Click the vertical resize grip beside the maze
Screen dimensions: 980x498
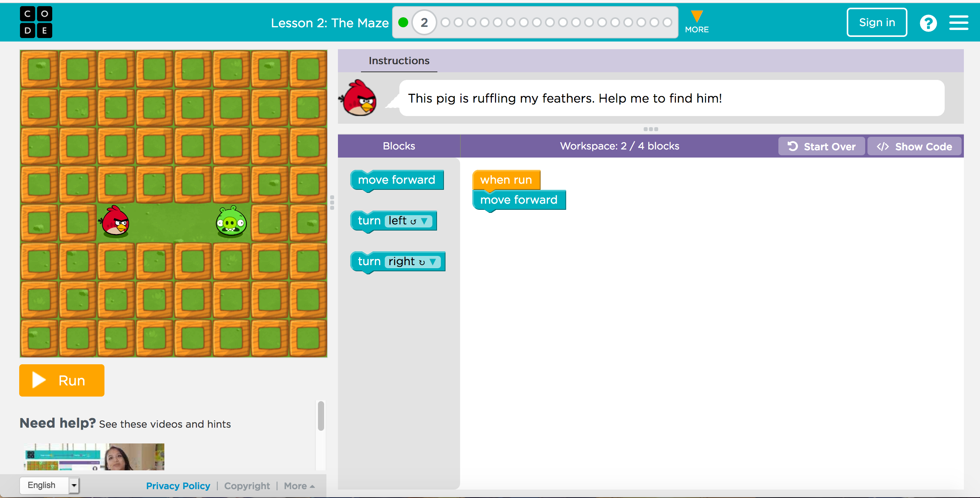point(332,203)
